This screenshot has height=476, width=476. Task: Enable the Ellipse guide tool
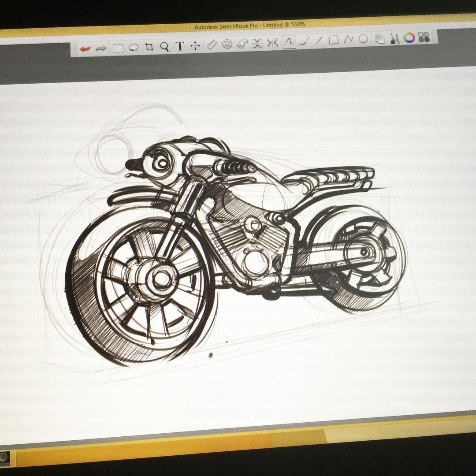pyautogui.click(x=227, y=44)
